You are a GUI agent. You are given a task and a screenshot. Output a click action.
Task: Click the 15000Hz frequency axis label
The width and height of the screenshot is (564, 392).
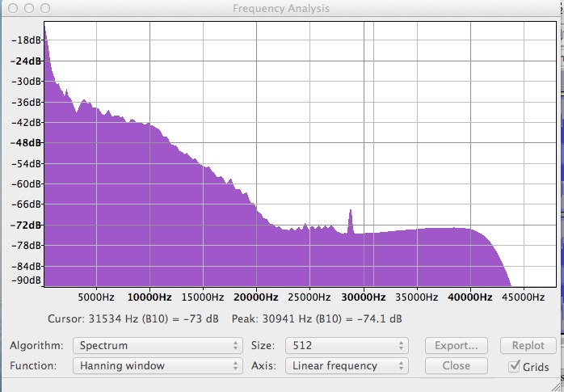203,297
